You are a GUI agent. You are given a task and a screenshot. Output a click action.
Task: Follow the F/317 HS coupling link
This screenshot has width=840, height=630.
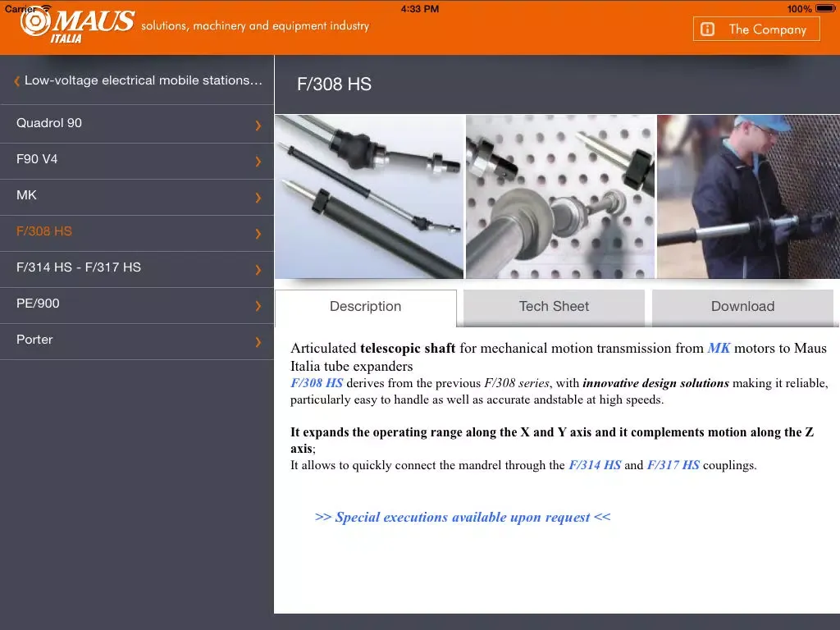[x=673, y=465]
